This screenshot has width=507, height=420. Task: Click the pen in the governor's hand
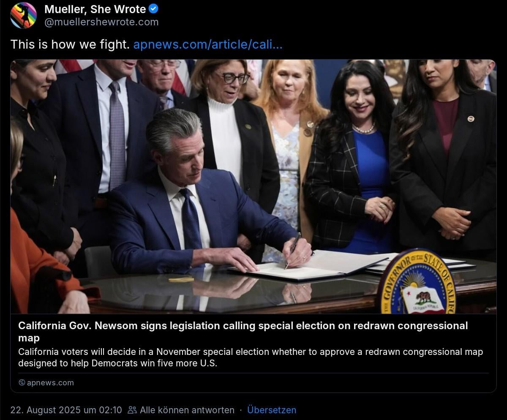click(x=292, y=250)
